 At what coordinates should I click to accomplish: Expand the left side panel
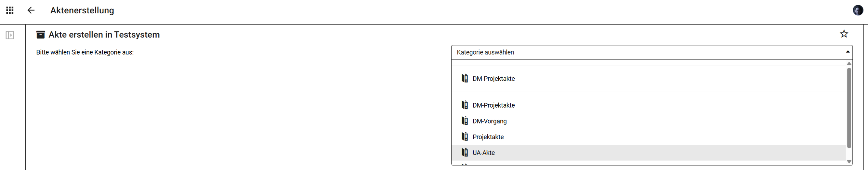point(10,35)
